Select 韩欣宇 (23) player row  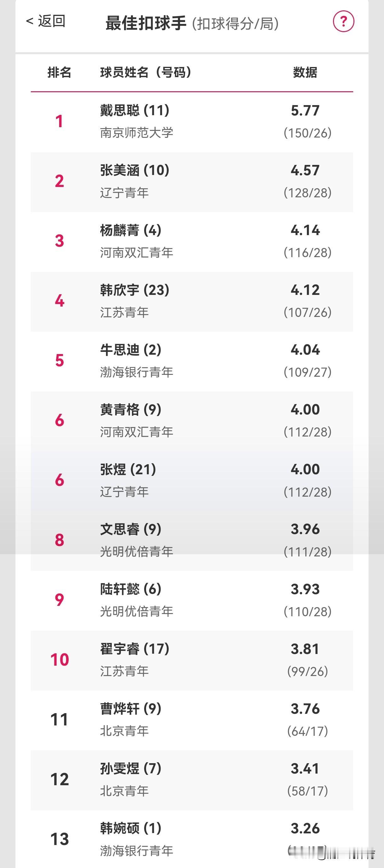pyautogui.click(x=192, y=302)
